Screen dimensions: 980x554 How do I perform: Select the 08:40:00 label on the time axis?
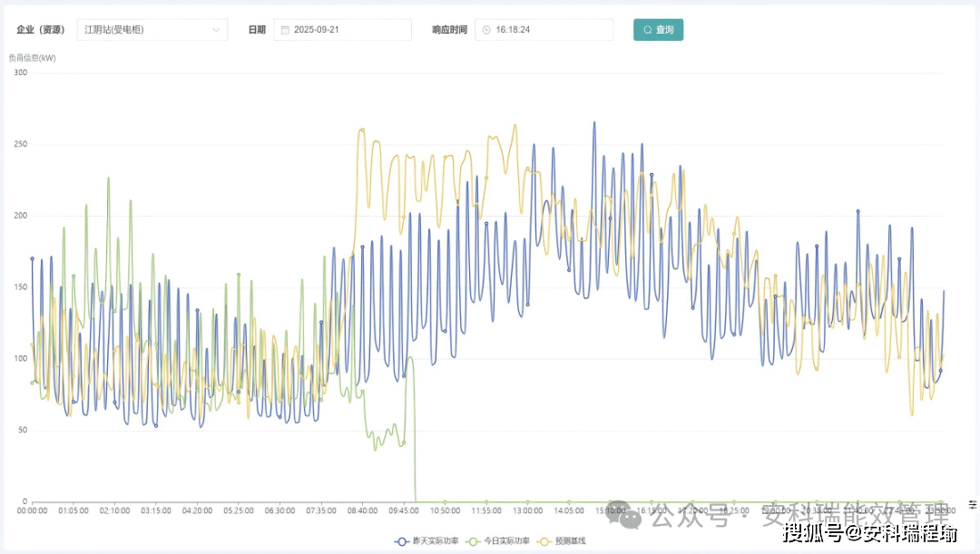point(362,511)
